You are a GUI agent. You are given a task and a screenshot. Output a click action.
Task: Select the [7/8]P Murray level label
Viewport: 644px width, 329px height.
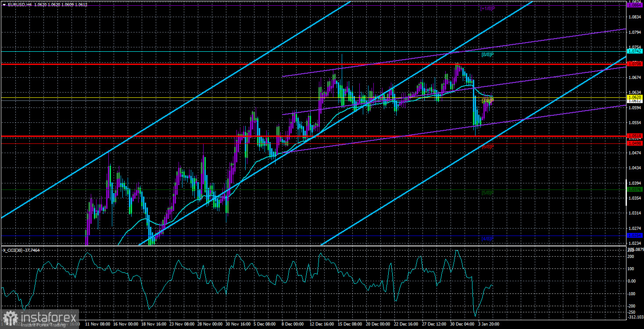(x=487, y=101)
